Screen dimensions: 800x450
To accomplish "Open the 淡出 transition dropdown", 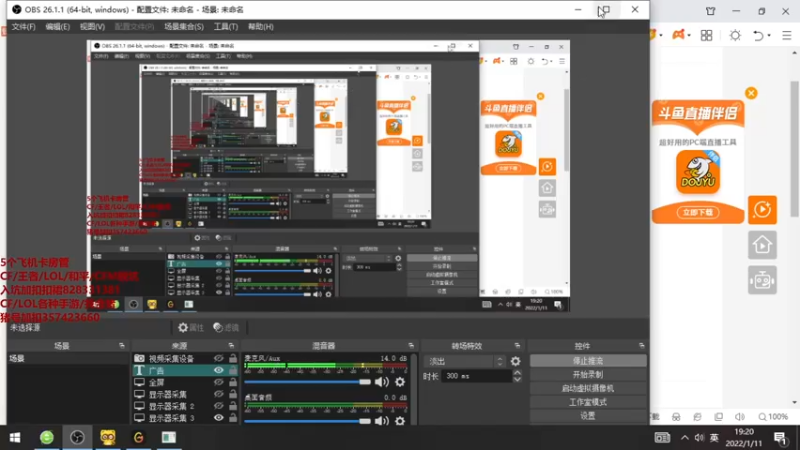I will coord(465,361).
